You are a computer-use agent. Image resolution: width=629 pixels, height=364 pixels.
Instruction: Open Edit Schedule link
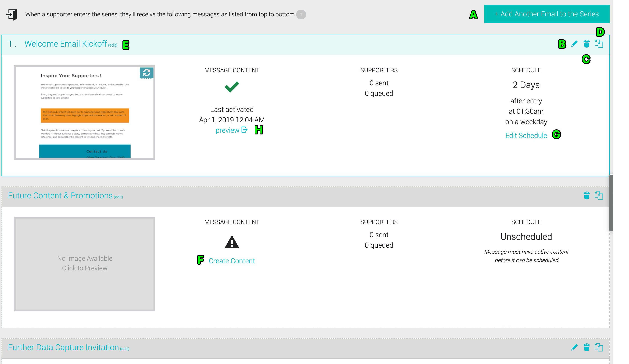[526, 136]
